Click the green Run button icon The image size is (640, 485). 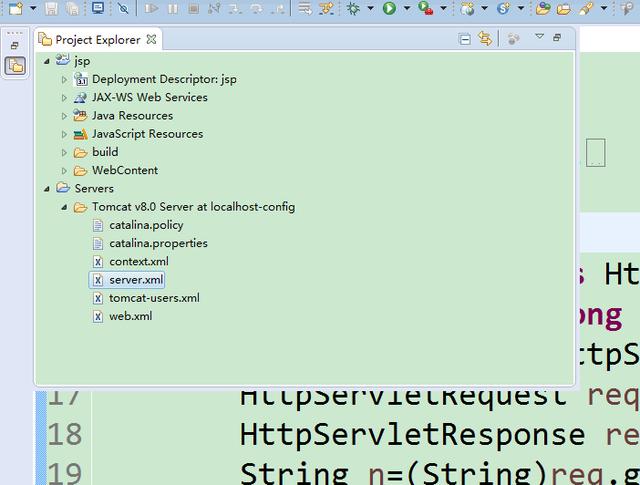tap(389, 8)
